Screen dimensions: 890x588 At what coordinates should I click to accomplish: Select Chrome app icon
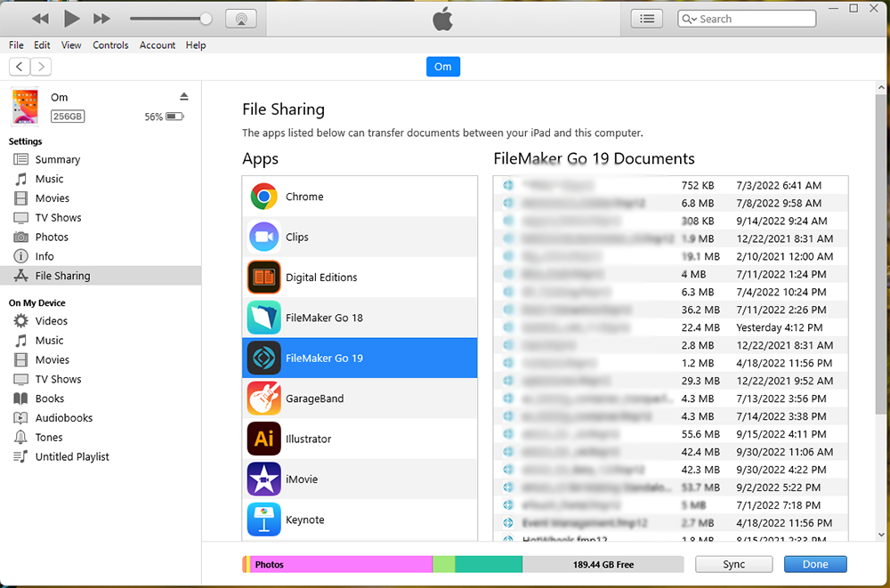click(264, 197)
